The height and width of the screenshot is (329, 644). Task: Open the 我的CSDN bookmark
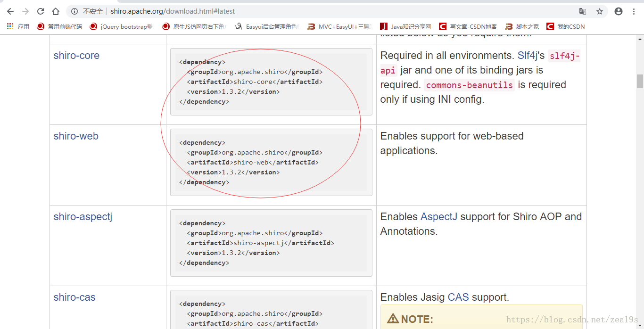tap(566, 26)
